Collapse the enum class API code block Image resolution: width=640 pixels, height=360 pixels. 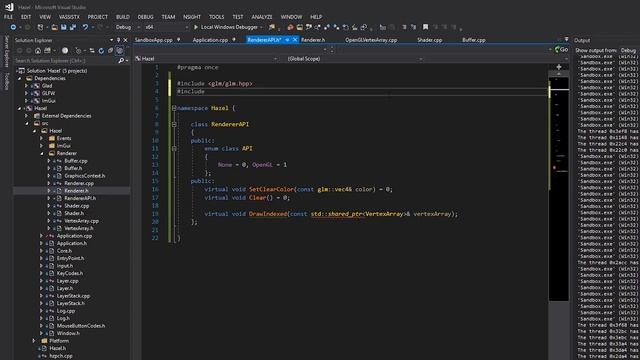(174, 149)
